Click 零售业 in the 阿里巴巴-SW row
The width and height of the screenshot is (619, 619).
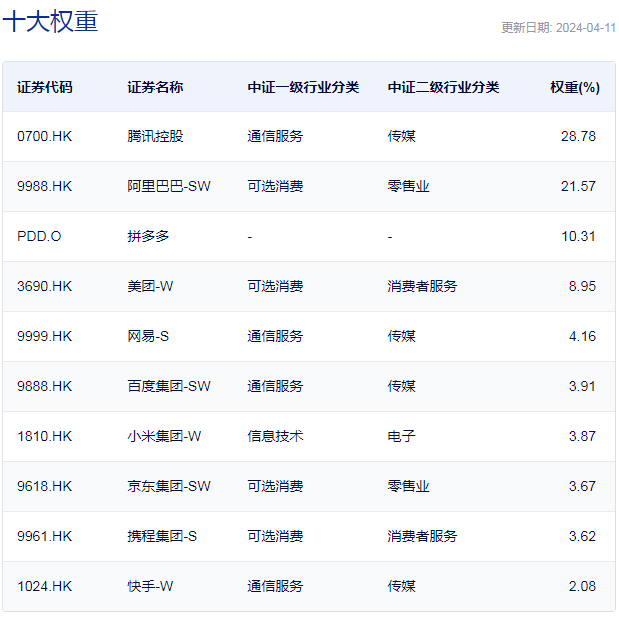(408, 186)
